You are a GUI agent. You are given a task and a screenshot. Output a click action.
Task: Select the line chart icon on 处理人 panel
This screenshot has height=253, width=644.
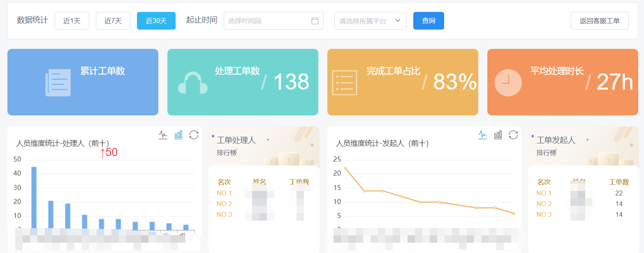pyautogui.click(x=163, y=135)
